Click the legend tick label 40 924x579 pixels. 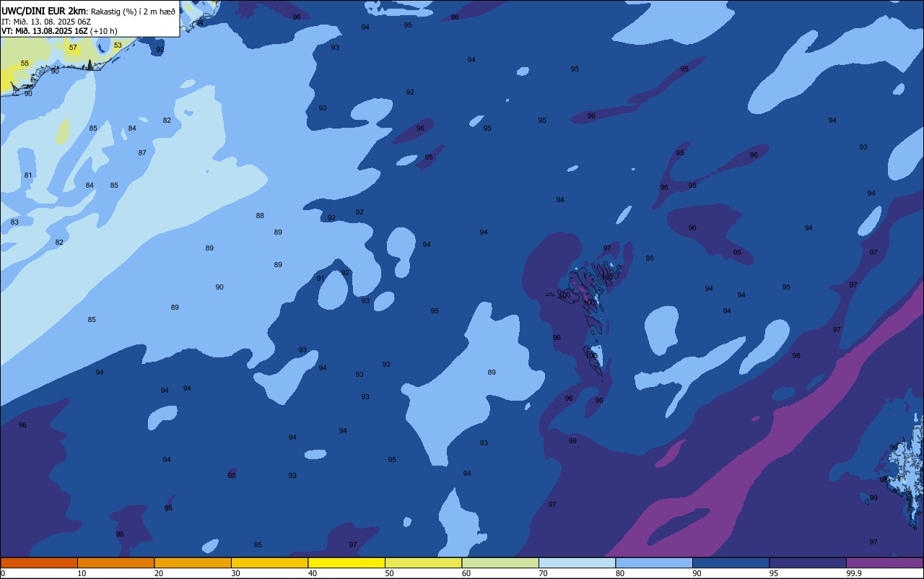pyautogui.click(x=313, y=573)
